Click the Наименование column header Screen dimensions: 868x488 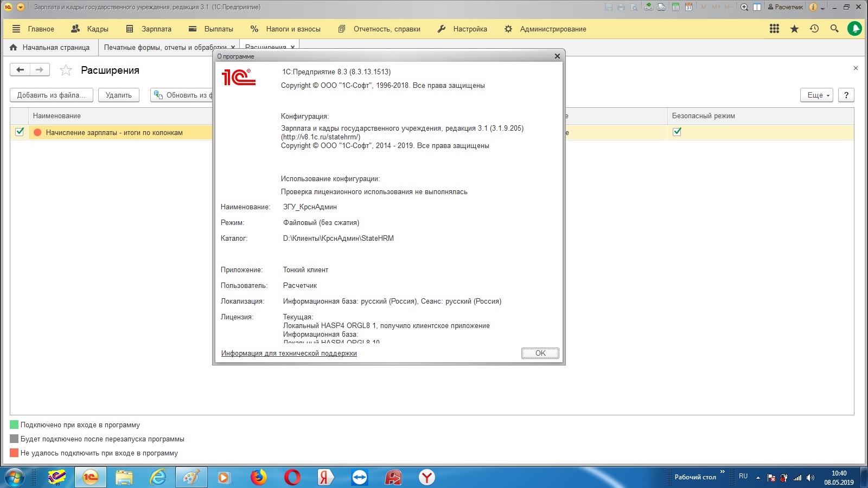tap(120, 115)
